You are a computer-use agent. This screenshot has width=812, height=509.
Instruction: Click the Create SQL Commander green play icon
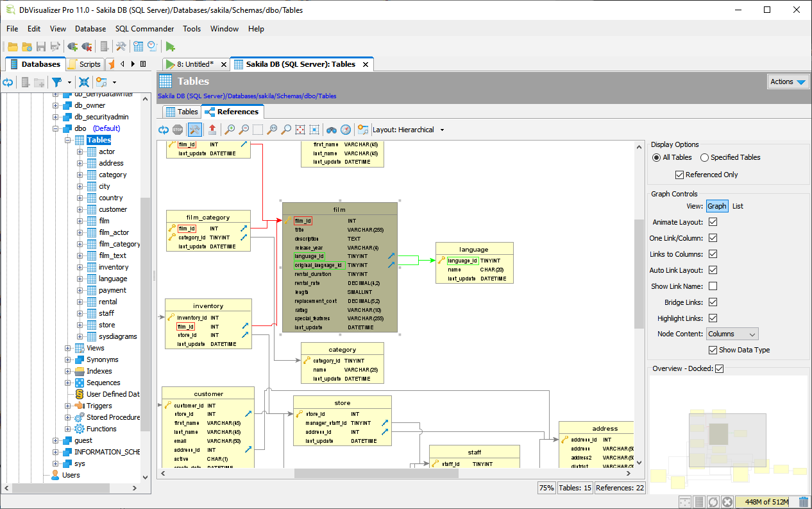click(170, 46)
